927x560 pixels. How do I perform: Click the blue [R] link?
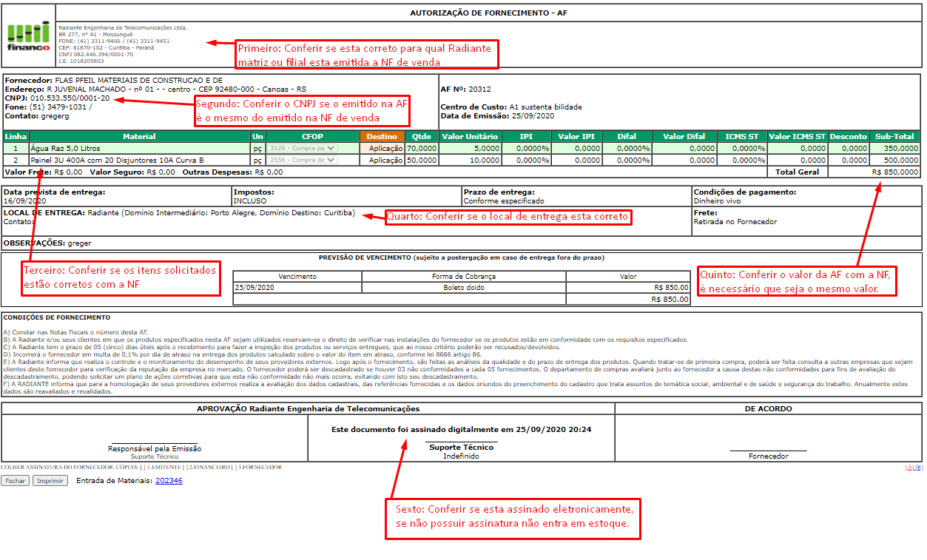918,468
